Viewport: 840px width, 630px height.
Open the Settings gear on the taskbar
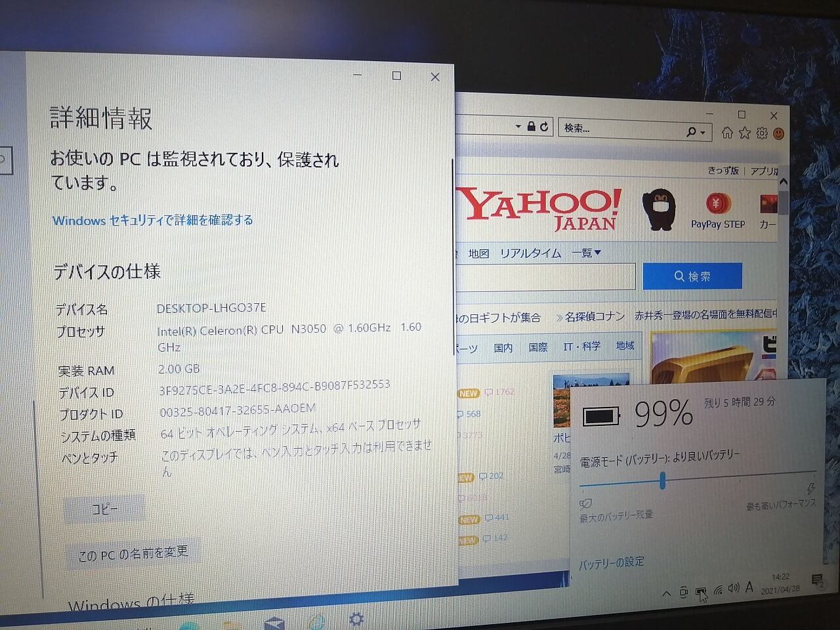(x=356, y=619)
